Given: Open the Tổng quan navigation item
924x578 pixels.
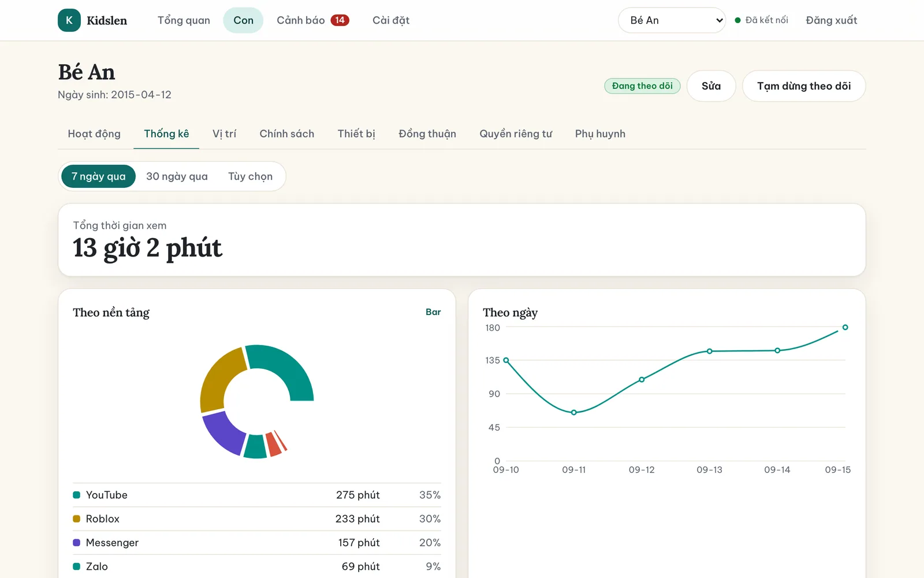Looking at the screenshot, I should pos(184,20).
